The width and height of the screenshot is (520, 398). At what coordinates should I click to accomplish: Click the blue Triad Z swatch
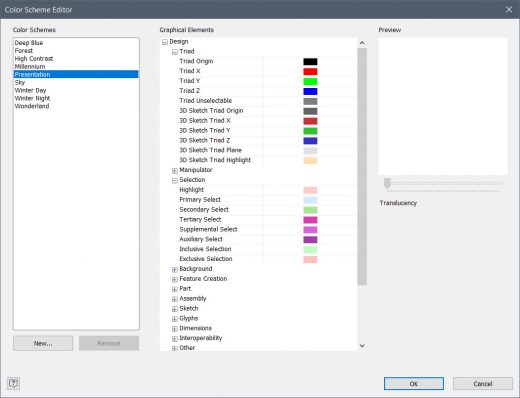tap(310, 91)
